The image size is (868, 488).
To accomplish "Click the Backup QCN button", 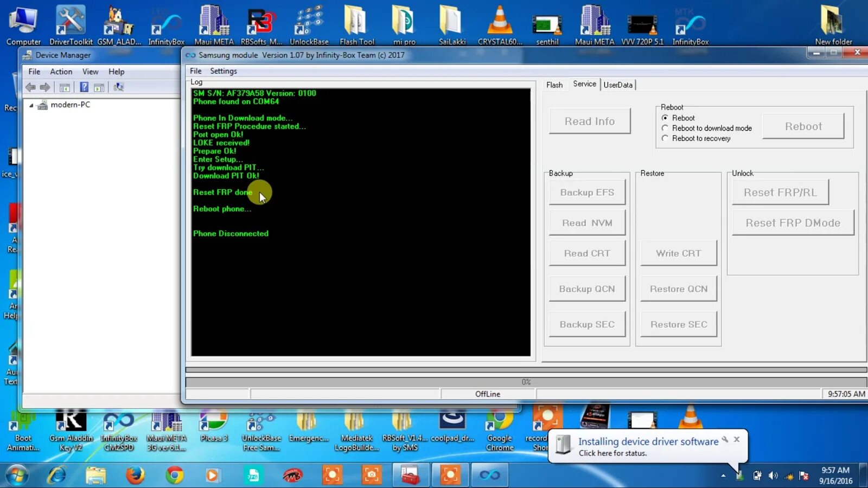I will point(587,289).
